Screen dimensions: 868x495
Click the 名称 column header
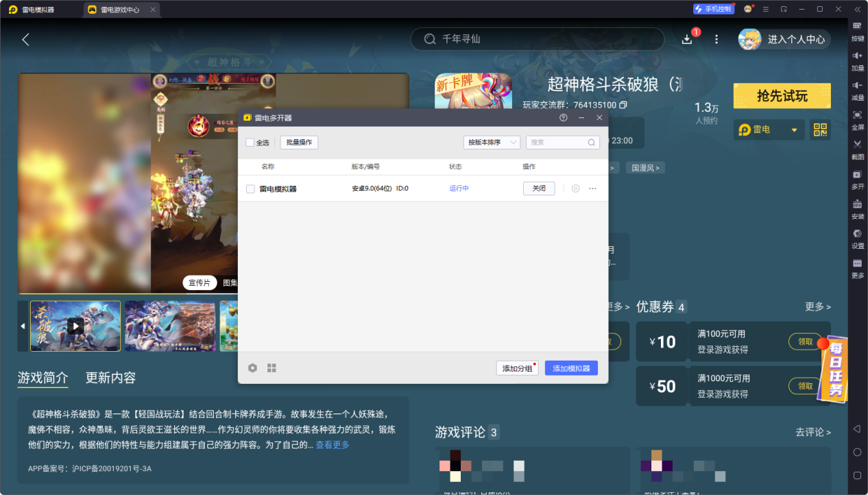point(268,167)
